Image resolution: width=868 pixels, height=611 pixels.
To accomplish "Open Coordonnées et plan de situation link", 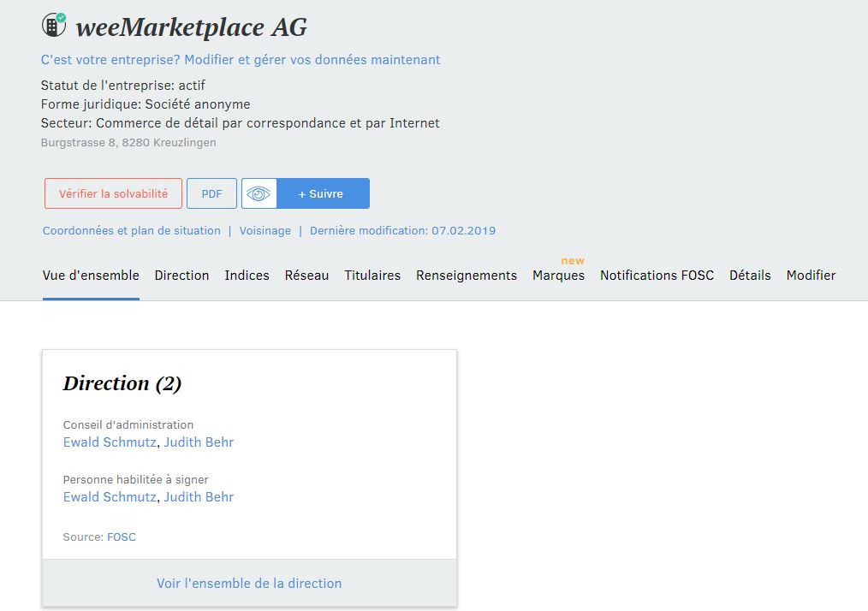I will click(132, 231).
